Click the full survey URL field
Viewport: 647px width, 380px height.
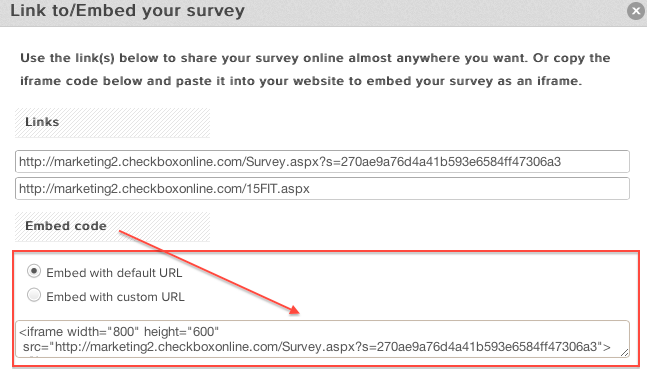click(322, 161)
